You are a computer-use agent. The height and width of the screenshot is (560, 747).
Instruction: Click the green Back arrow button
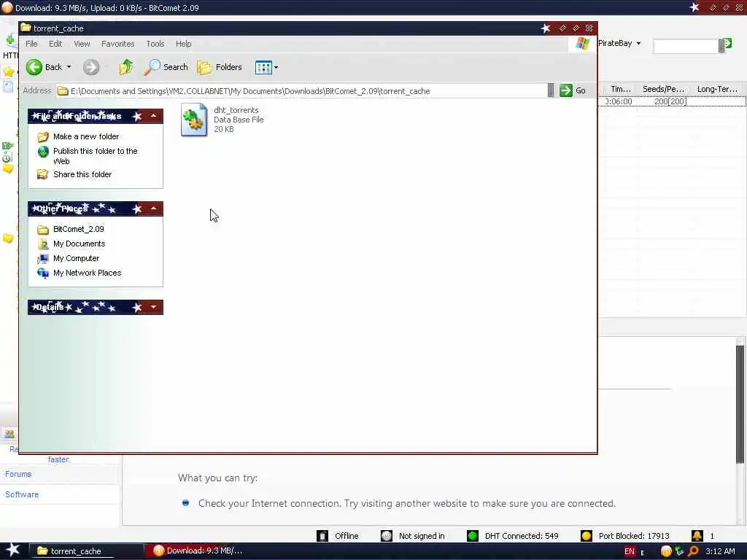pos(34,67)
